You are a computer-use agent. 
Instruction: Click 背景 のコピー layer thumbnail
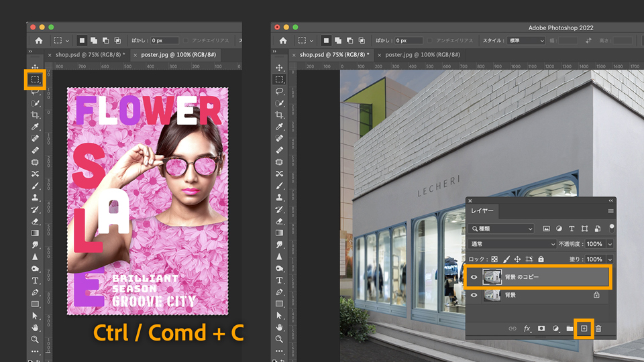click(x=492, y=277)
